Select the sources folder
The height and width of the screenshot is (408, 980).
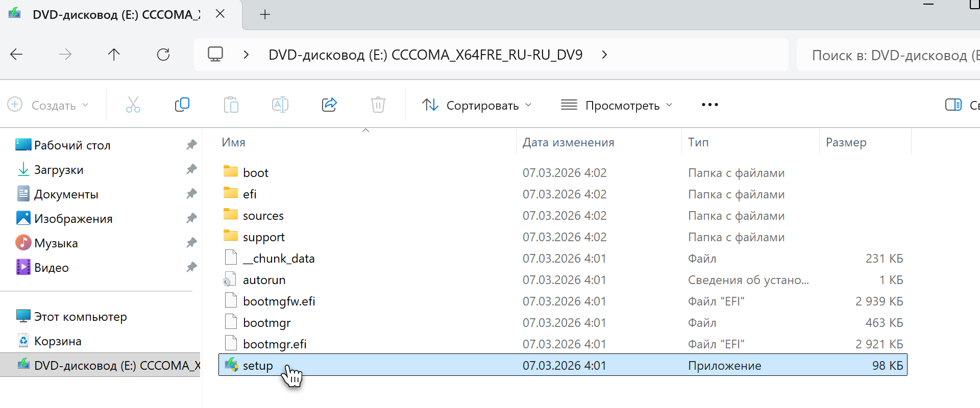[263, 216]
